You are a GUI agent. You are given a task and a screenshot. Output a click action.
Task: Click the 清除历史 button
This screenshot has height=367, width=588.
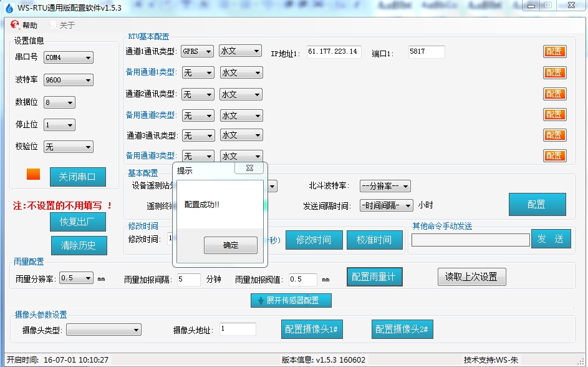tap(79, 245)
